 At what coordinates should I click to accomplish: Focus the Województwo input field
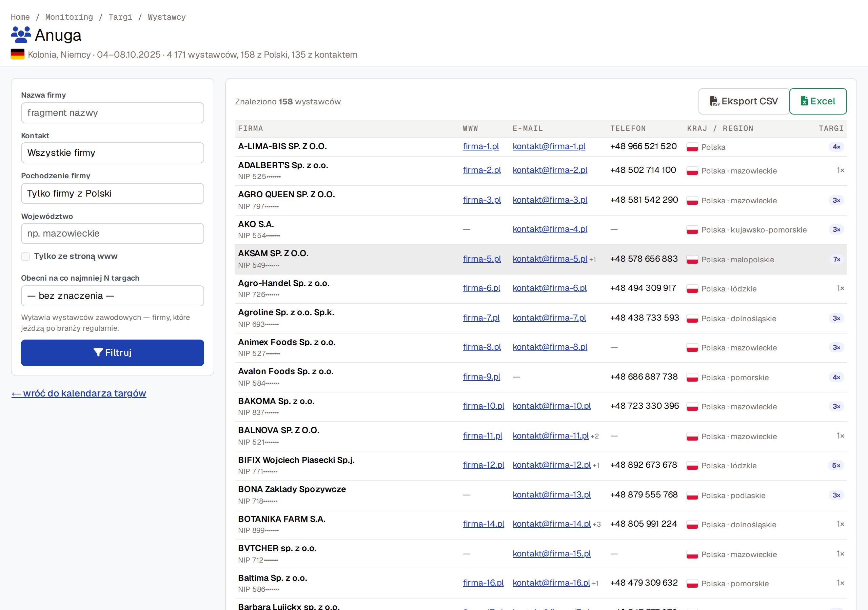click(112, 233)
